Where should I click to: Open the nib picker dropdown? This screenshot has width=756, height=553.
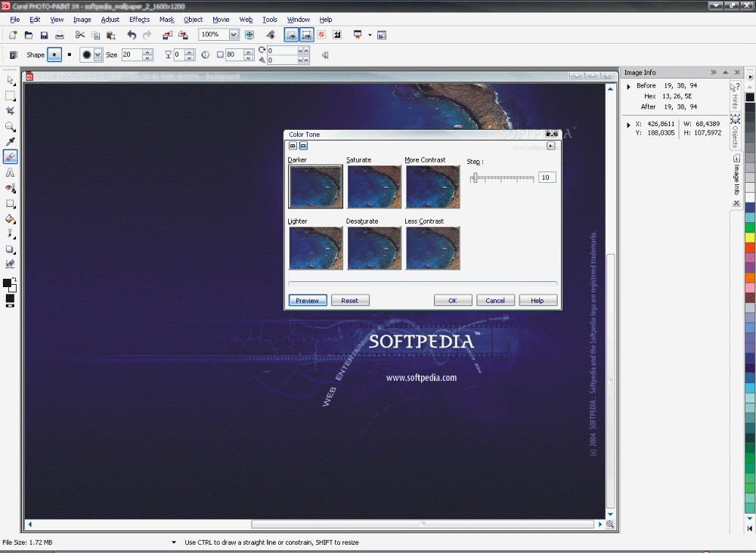point(98,54)
